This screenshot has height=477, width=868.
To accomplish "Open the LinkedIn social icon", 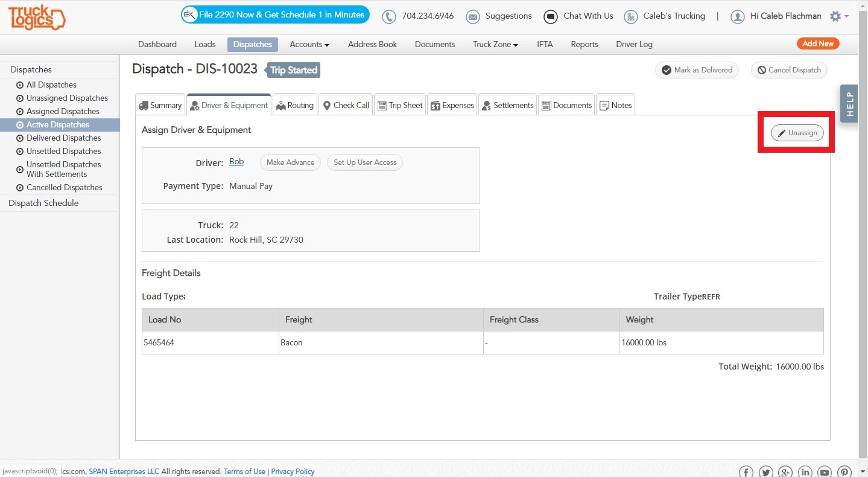I will click(x=805, y=472).
